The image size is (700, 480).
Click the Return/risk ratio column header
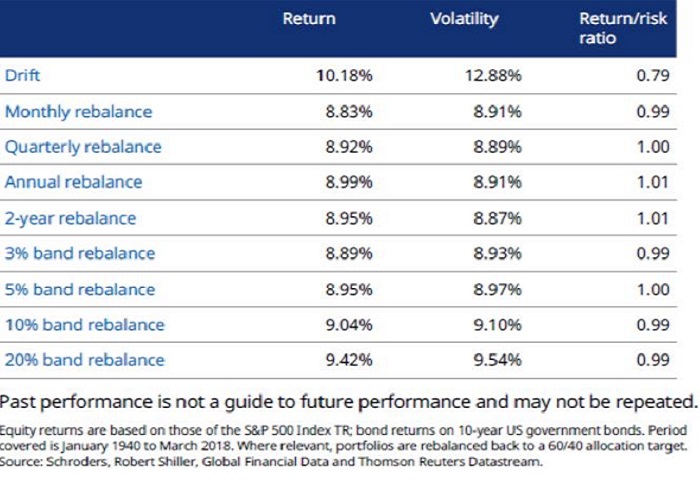[611, 28]
